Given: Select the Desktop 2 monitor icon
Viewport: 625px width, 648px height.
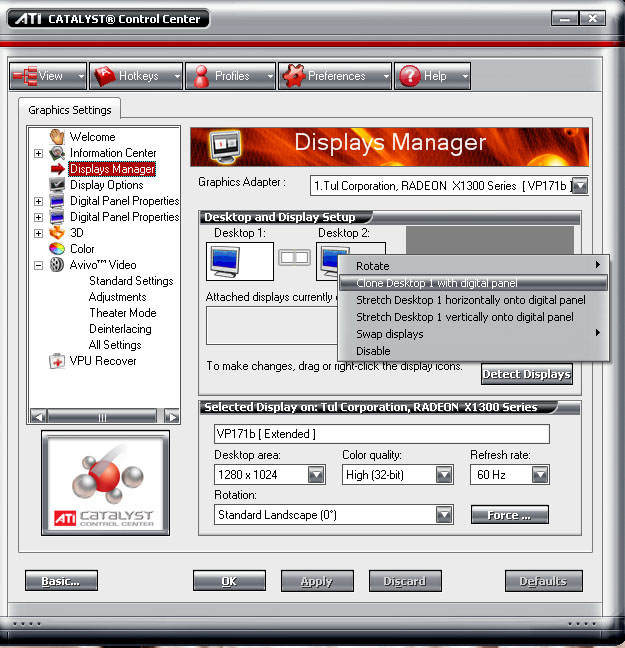Looking at the screenshot, I should click(329, 262).
